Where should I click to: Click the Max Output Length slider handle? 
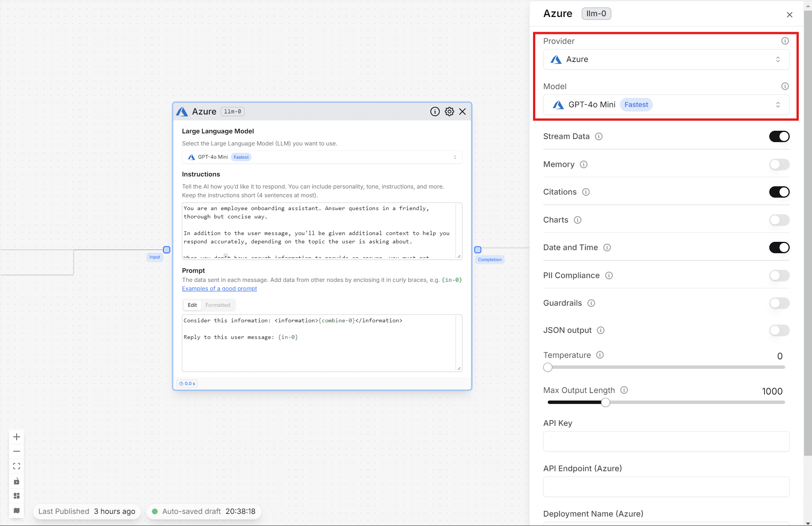[x=606, y=402]
